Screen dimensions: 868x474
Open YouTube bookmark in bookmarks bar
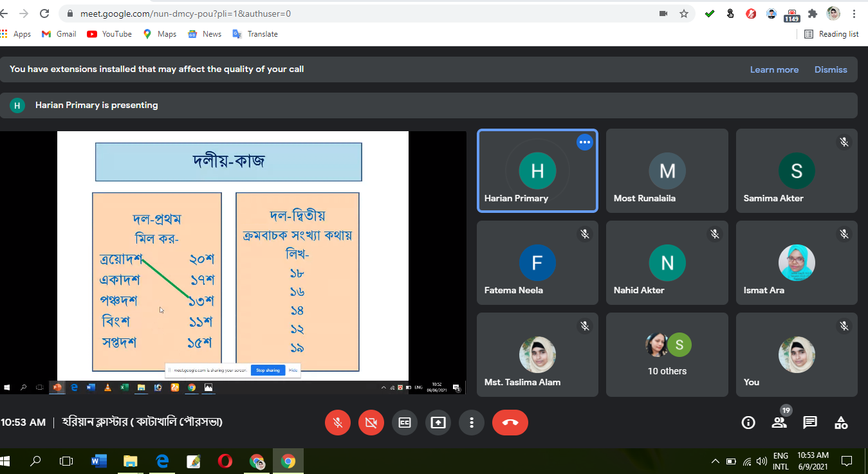[109, 34]
